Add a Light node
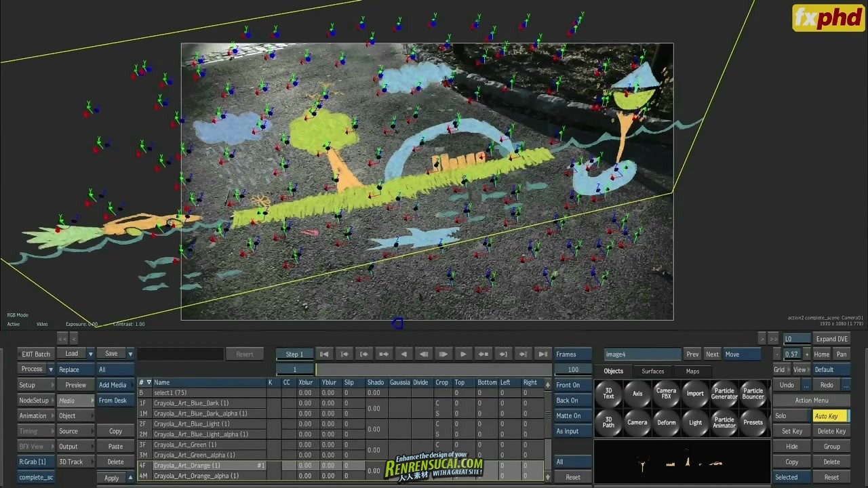Viewport: 868px width, 488px height. [695, 422]
